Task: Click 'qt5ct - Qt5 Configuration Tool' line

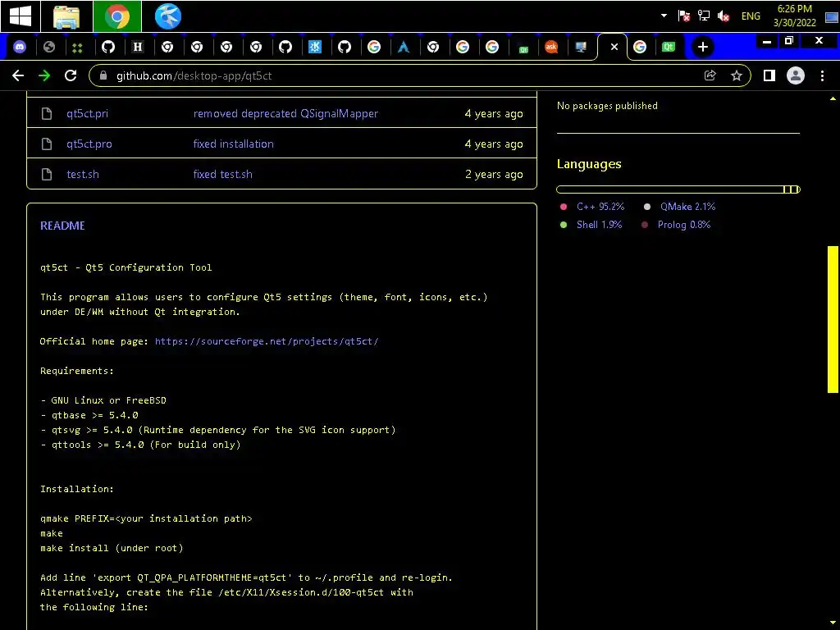Action: (126, 267)
